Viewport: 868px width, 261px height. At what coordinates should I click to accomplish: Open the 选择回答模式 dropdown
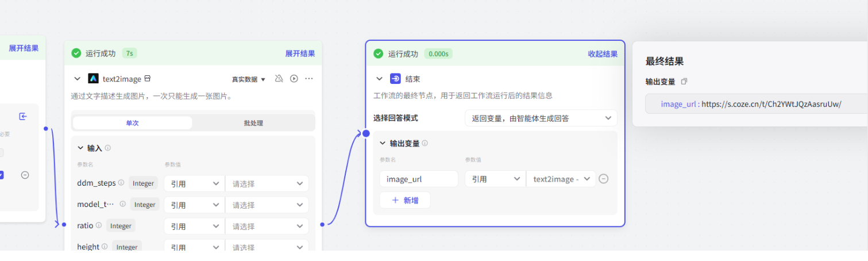pyautogui.click(x=541, y=118)
